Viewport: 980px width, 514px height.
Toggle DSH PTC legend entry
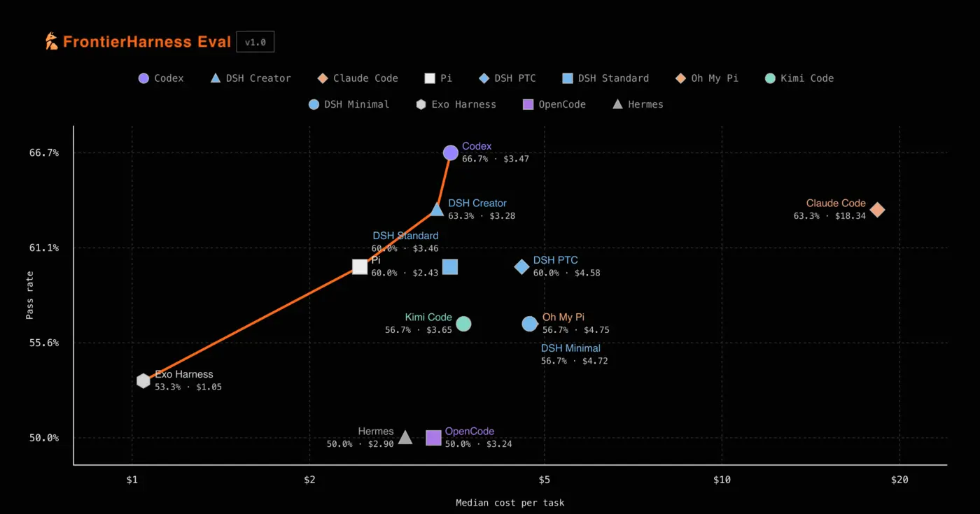click(507, 78)
